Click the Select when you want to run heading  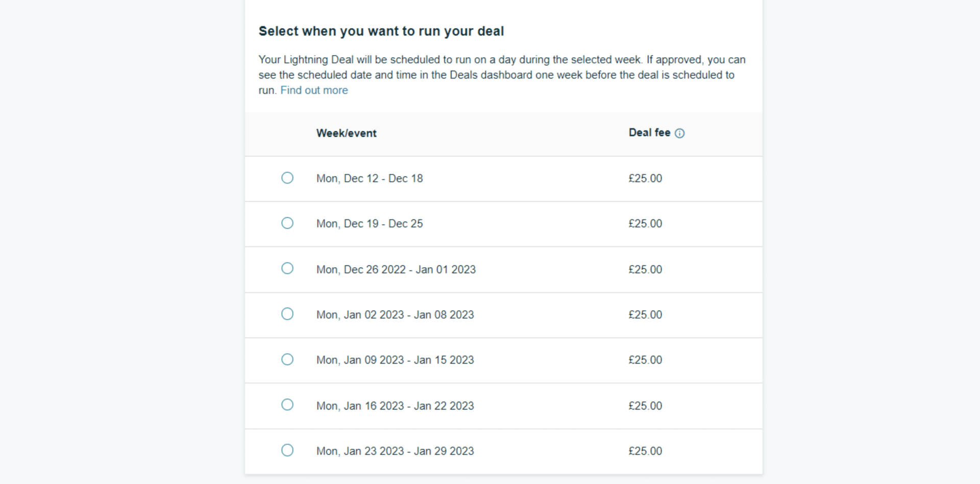tap(381, 31)
